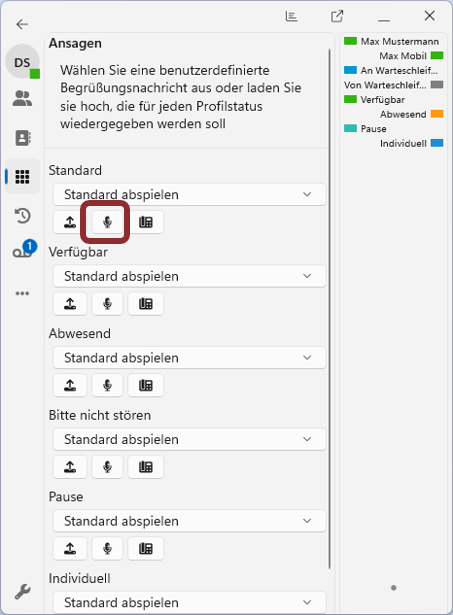Open the call history icon in sidebar
453x615 pixels.
pyautogui.click(x=22, y=215)
